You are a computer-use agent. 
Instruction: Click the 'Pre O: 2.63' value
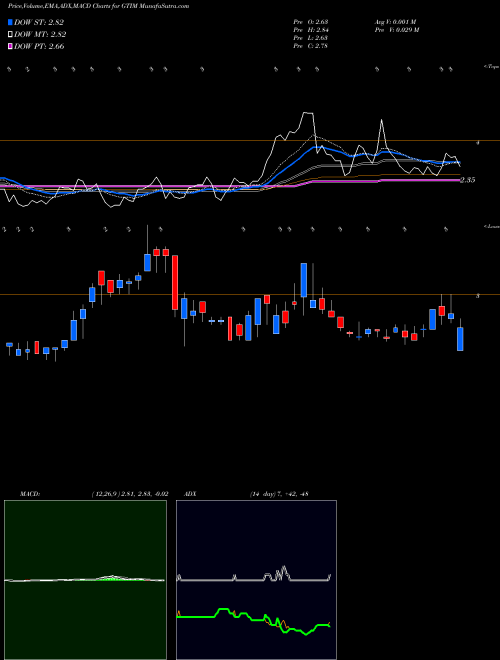(311, 22)
